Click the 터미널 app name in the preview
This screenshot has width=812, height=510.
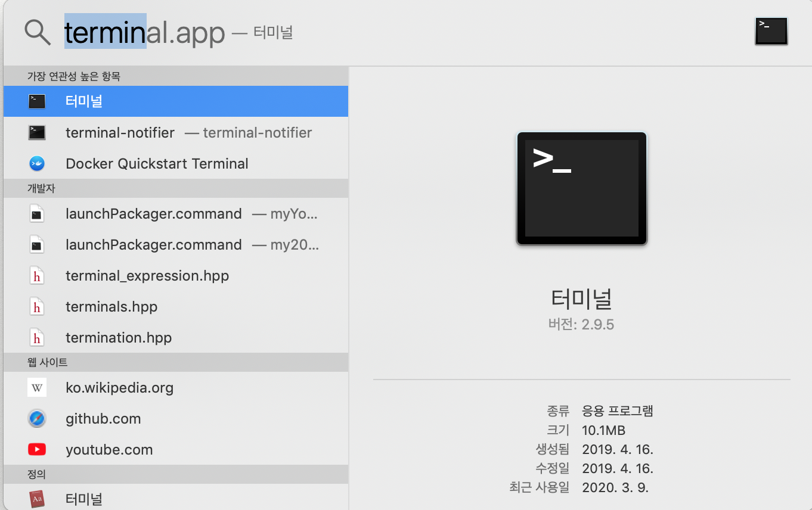[x=582, y=298]
